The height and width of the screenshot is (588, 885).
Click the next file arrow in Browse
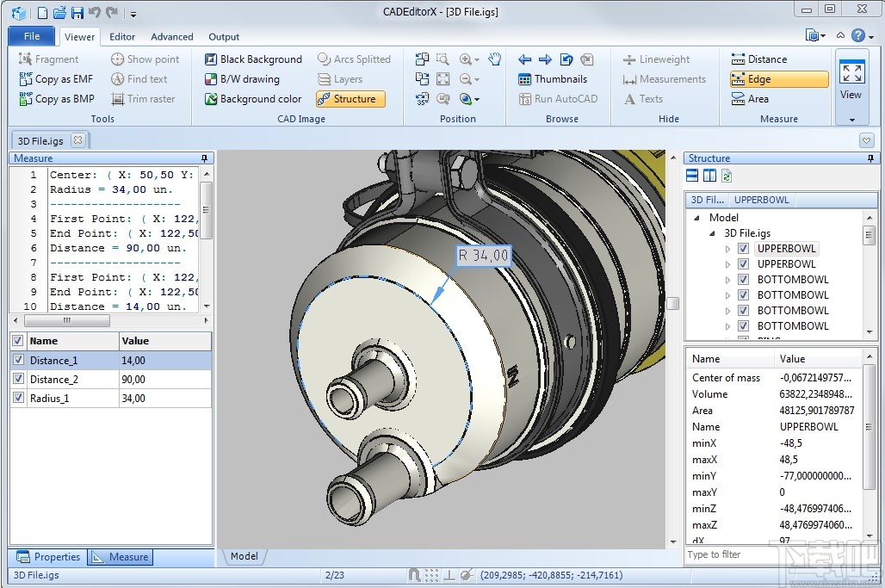click(x=545, y=59)
